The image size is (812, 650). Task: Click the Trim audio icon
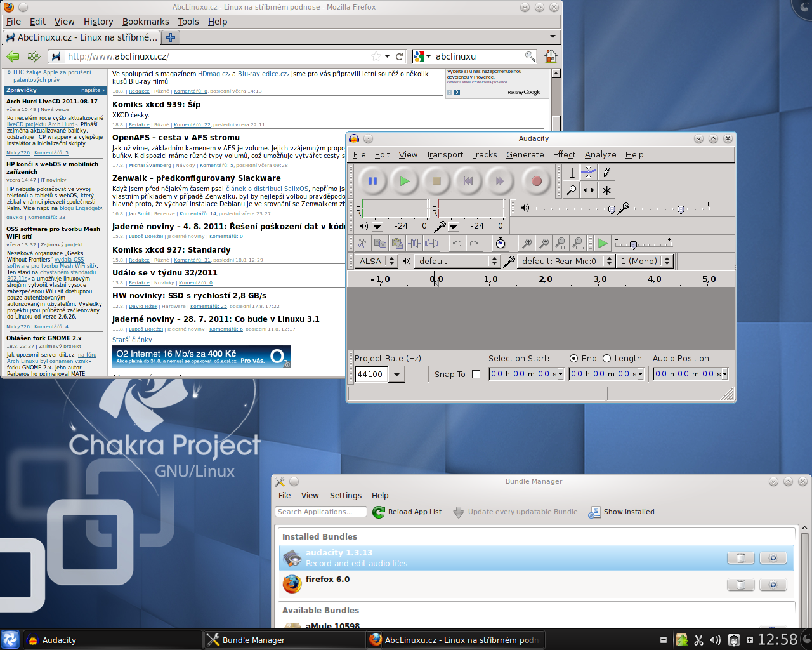click(414, 243)
